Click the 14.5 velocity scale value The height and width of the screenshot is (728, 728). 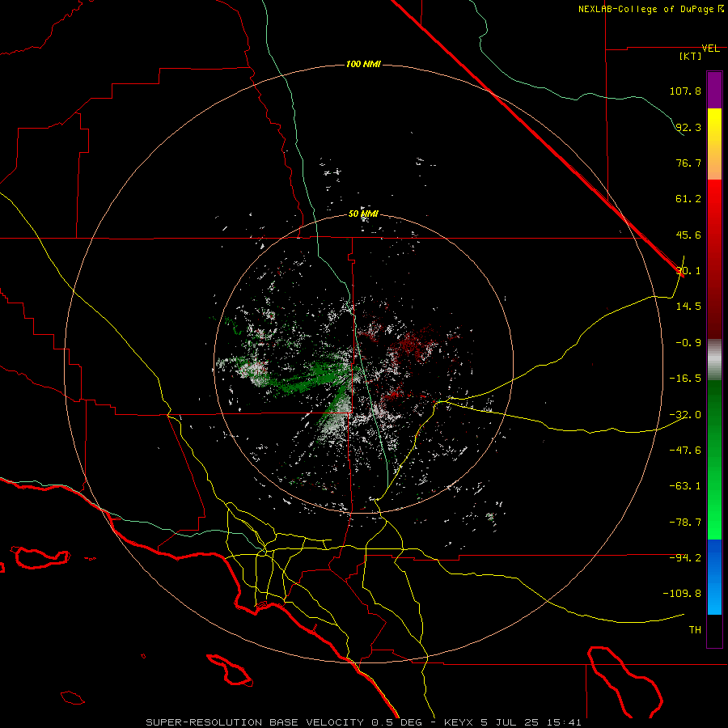tap(688, 307)
